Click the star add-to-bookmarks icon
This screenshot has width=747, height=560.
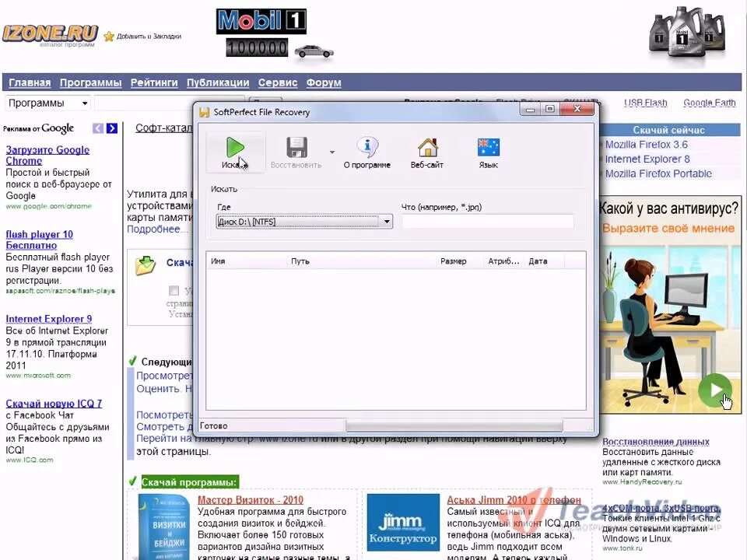(109, 37)
